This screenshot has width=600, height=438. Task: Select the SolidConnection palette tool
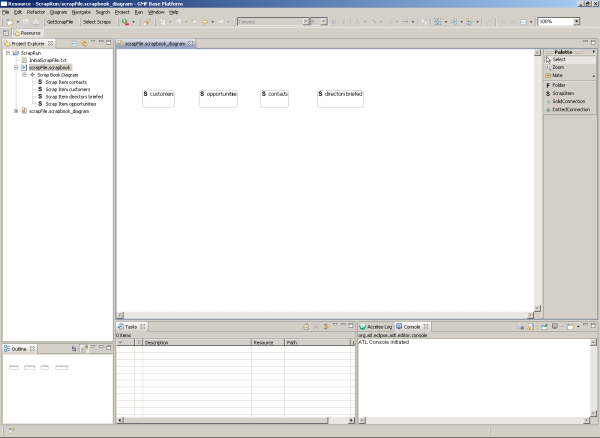pyautogui.click(x=568, y=101)
